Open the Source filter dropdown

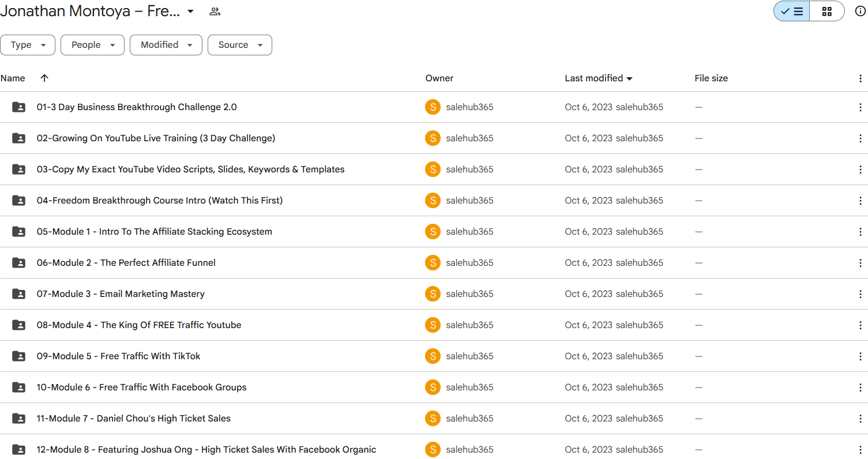pyautogui.click(x=240, y=45)
